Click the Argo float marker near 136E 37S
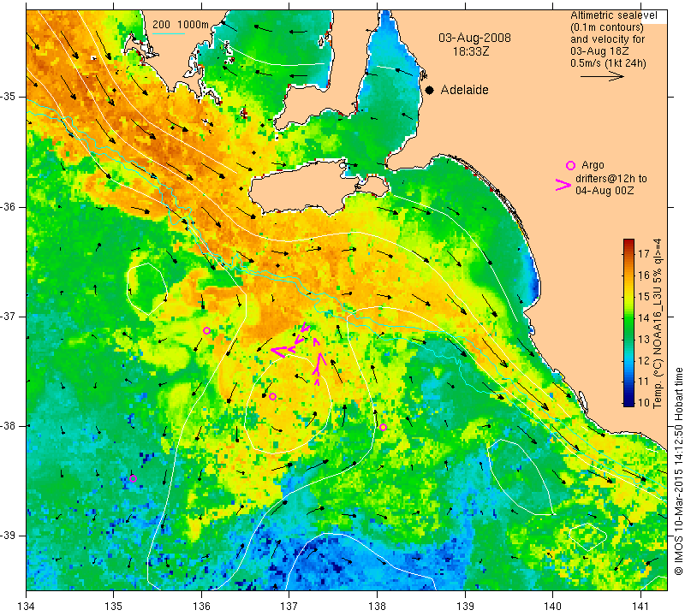This screenshot has width=685, height=616. click(x=206, y=330)
